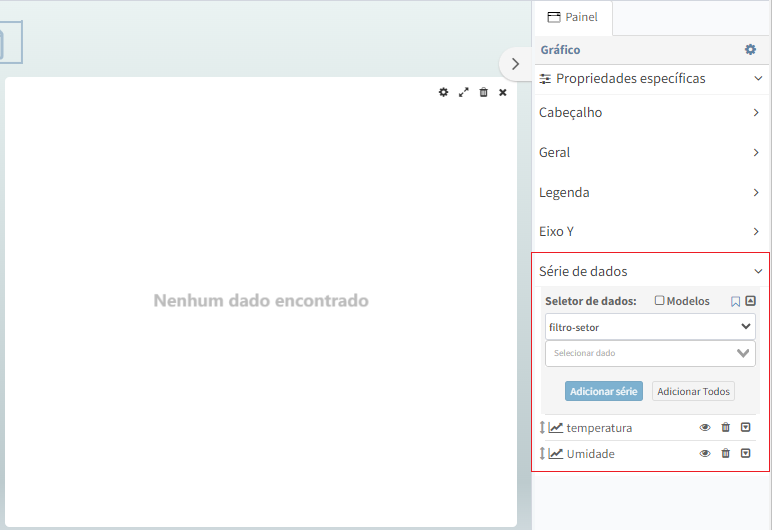Expand the chart widget to fullscreen

[x=464, y=92]
